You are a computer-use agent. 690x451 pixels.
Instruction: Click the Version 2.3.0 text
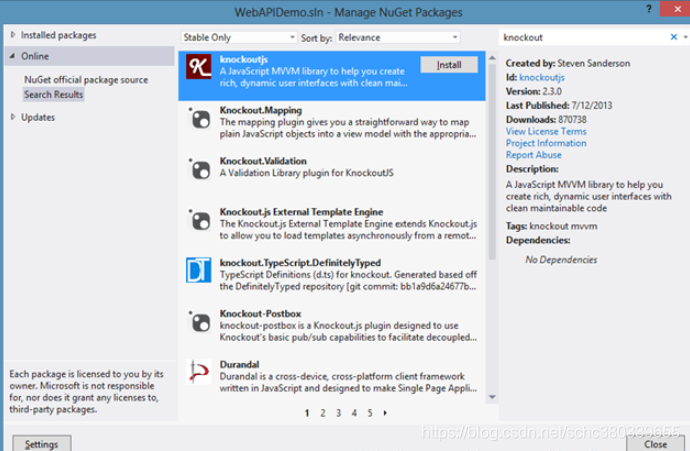534,92
